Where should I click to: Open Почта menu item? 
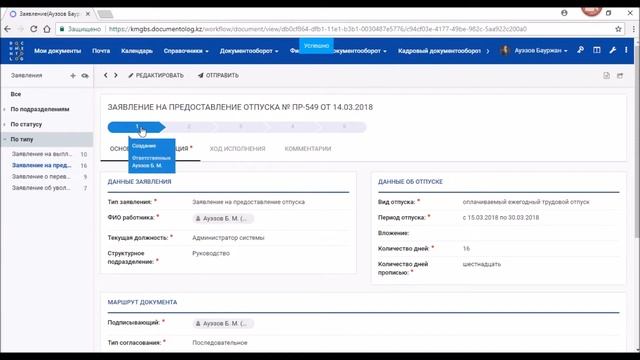(101, 51)
